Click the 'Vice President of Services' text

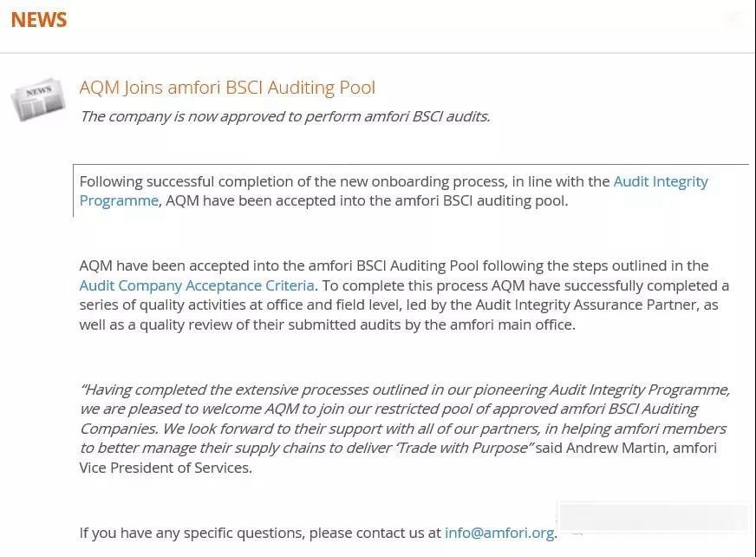click(x=166, y=468)
